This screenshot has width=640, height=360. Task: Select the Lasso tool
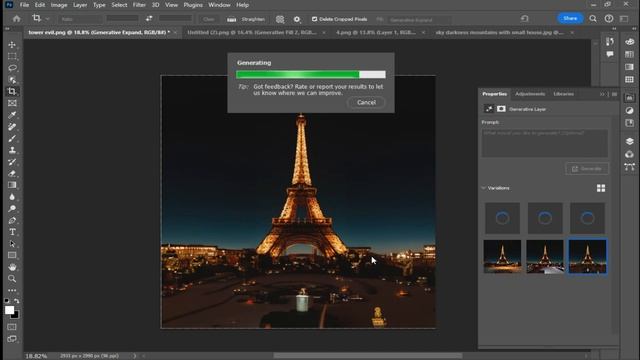tap(12, 68)
